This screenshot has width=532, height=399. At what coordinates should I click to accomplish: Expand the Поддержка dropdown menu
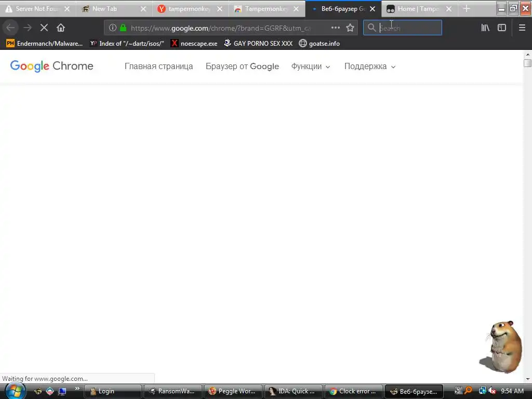pyautogui.click(x=370, y=66)
